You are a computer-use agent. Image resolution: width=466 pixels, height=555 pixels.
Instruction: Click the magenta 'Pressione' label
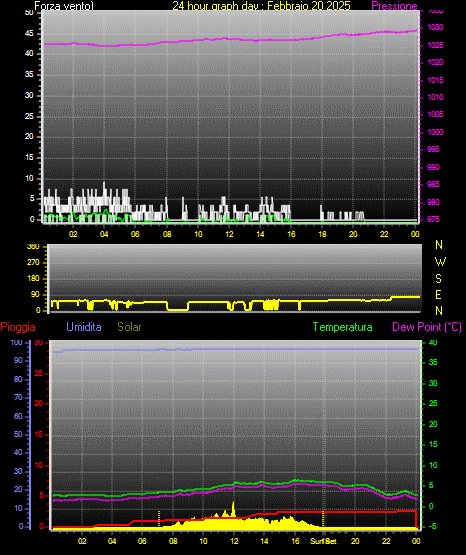click(x=395, y=6)
